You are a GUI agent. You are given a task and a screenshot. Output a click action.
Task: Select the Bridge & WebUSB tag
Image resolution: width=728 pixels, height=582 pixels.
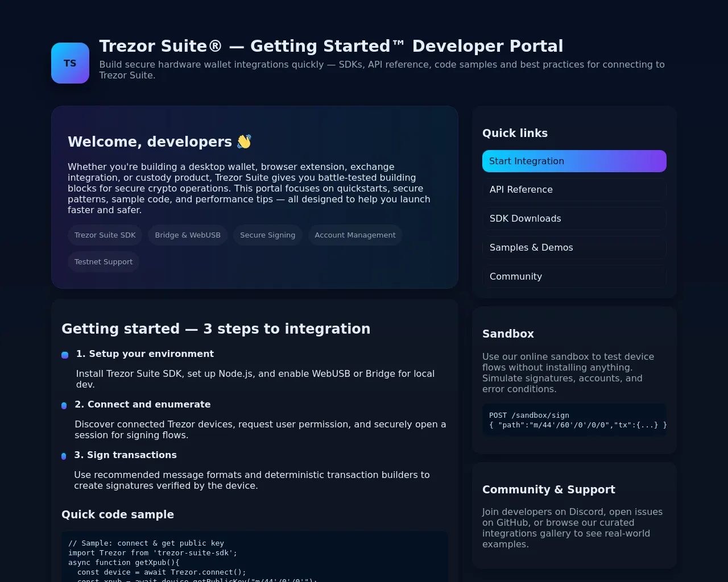(188, 235)
